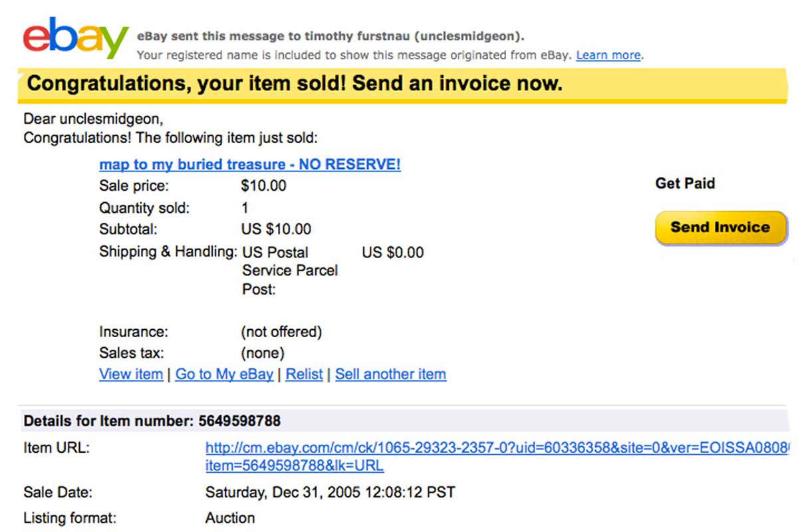Click the US $10.00 subtotal value
This screenshot has height=532, width=798.
pos(276,229)
